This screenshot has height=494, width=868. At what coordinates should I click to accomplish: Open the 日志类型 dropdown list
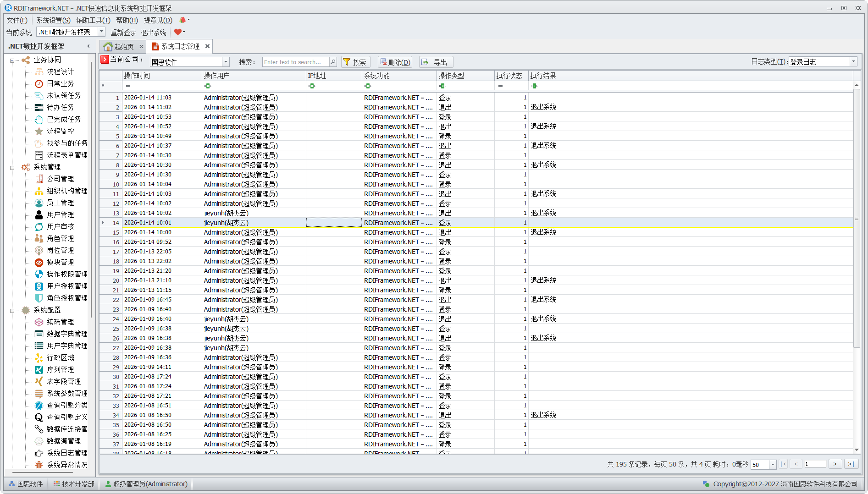tap(853, 62)
